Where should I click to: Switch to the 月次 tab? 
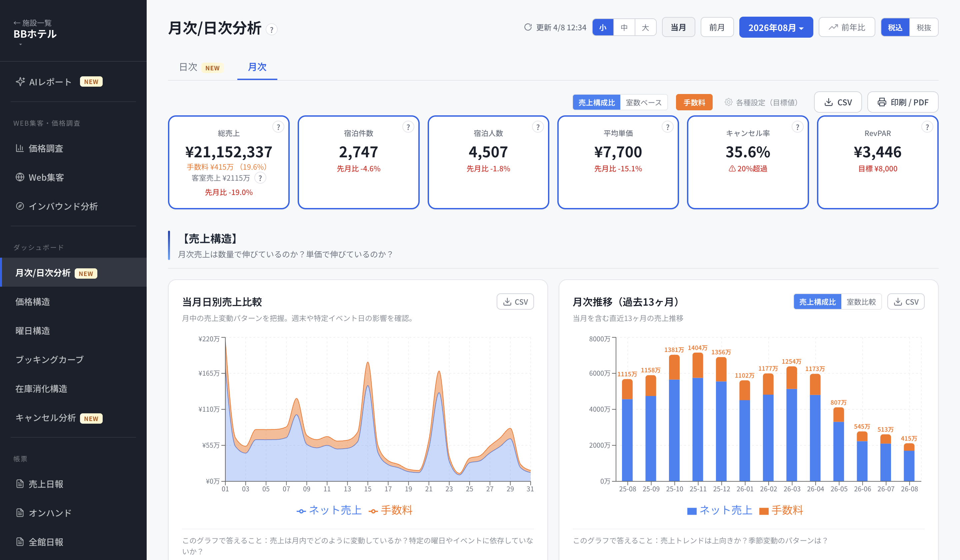(x=257, y=67)
